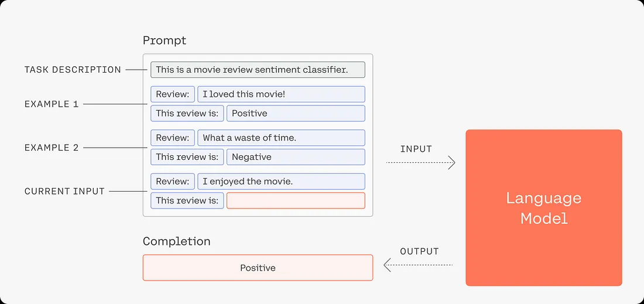Screen dimensions: 644x304
Task: Click the dotted OUTPUT arrow
Action: 418,265
